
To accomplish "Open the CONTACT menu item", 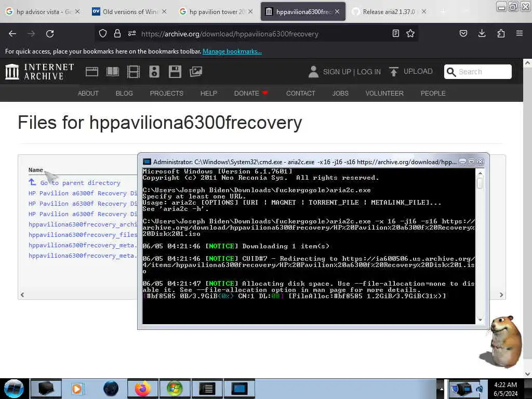I will [x=301, y=94].
